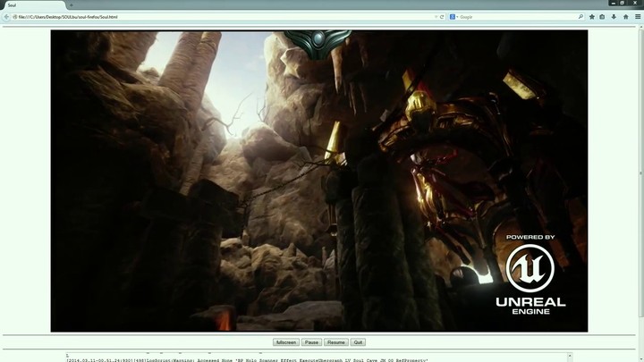Go to the home page icon
This screenshot has width=644, height=362.
tap(625, 17)
